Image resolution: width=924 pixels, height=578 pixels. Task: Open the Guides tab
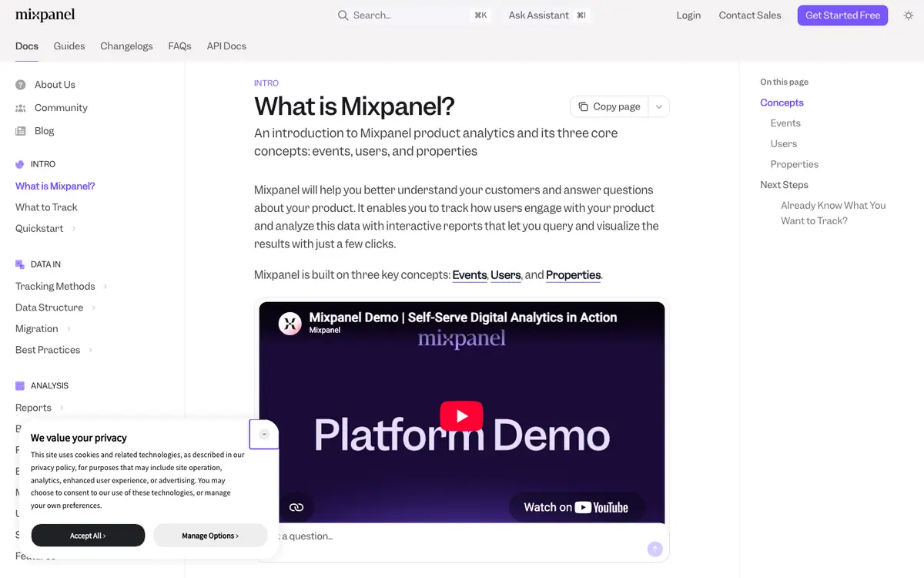[x=69, y=46]
